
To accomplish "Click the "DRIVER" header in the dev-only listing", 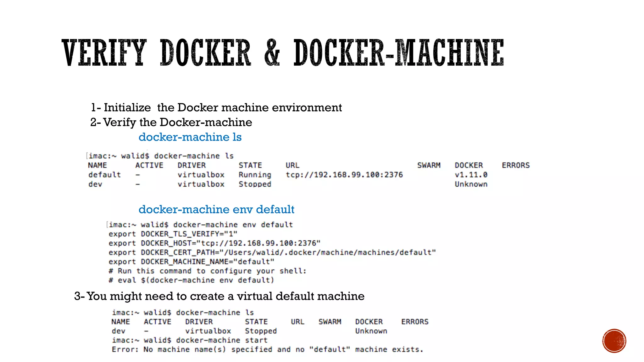I will (199, 322).
